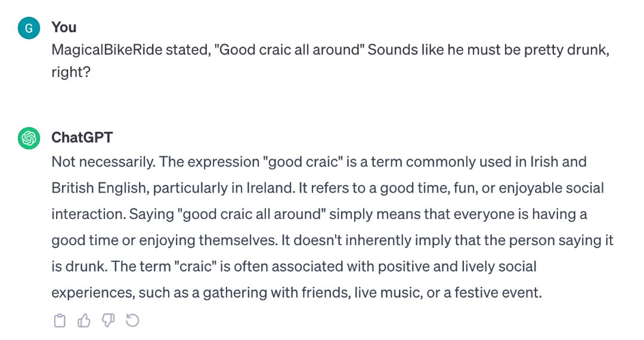
Task: Click the word "right?" in user message
Action: [x=70, y=72]
